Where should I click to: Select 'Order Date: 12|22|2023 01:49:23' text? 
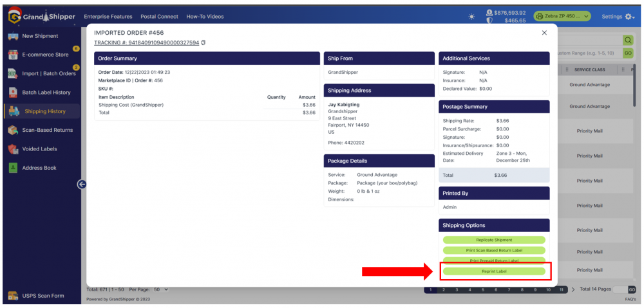134,72
